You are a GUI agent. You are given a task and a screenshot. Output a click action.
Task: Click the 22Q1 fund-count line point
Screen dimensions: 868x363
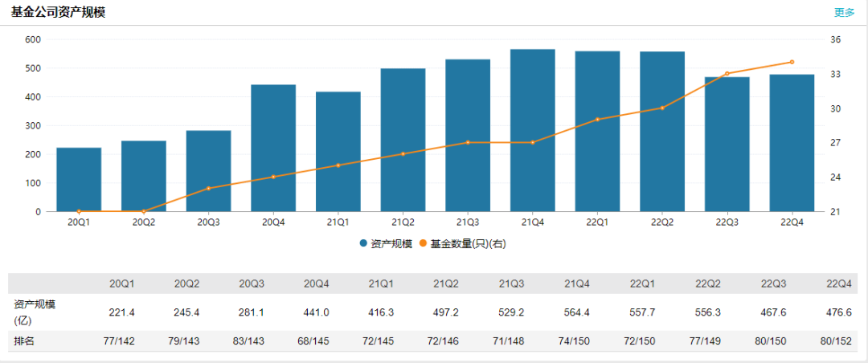tap(597, 120)
